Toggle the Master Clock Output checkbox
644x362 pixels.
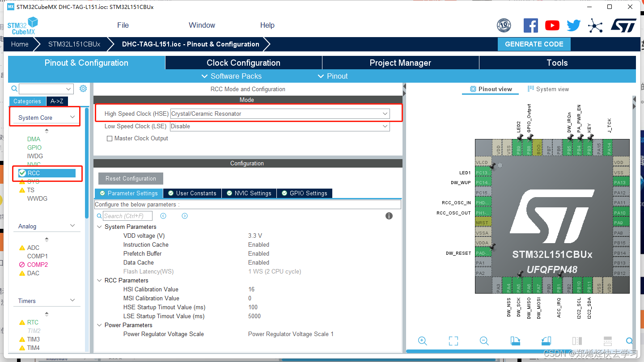coord(110,139)
